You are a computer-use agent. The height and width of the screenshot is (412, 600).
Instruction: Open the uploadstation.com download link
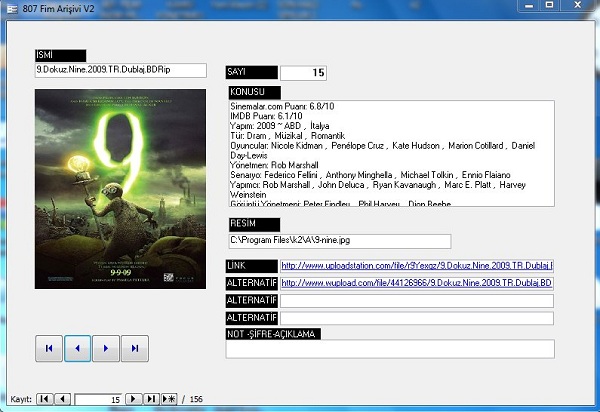pyautogui.click(x=417, y=266)
